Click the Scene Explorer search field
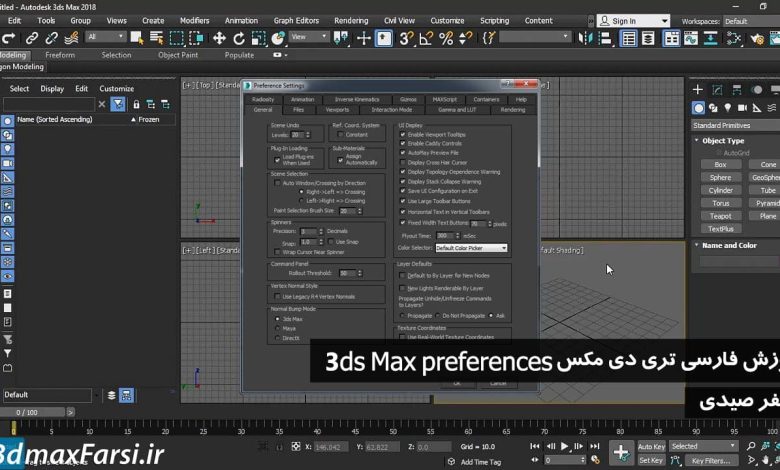Viewport: 780px width, 470px height. pyautogui.click(x=48, y=104)
